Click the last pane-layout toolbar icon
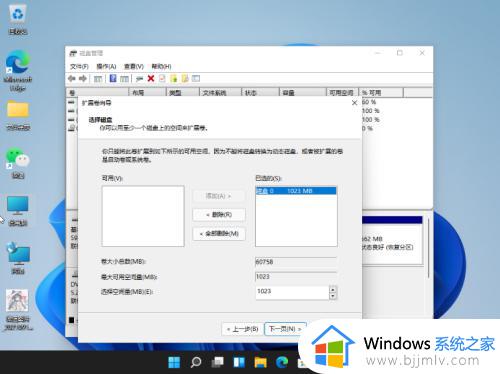 (196, 79)
